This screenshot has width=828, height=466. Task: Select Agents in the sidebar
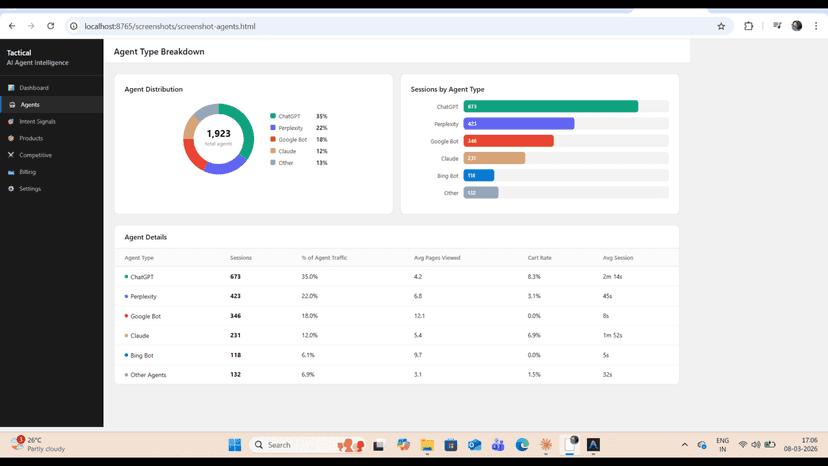(x=51, y=105)
